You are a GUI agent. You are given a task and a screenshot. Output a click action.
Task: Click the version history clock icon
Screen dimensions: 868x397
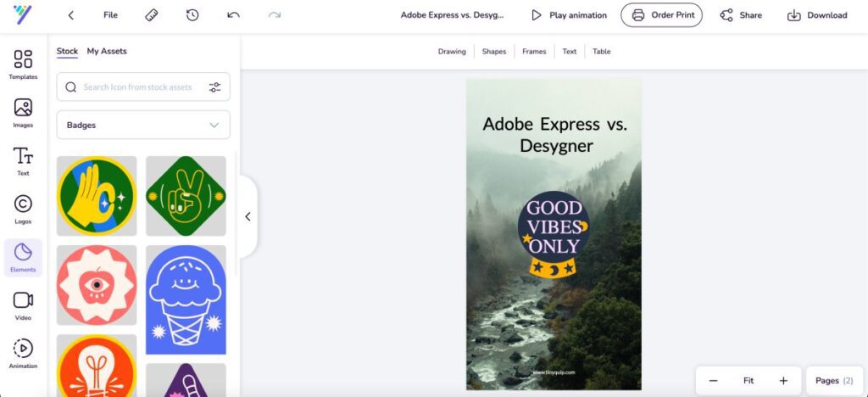[x=192, y=15]
